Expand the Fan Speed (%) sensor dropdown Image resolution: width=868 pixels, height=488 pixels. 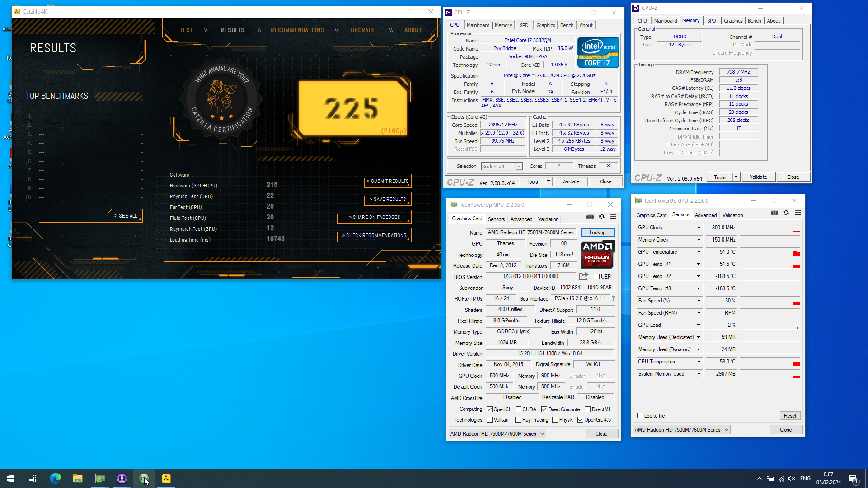click(x=699, y=301)
